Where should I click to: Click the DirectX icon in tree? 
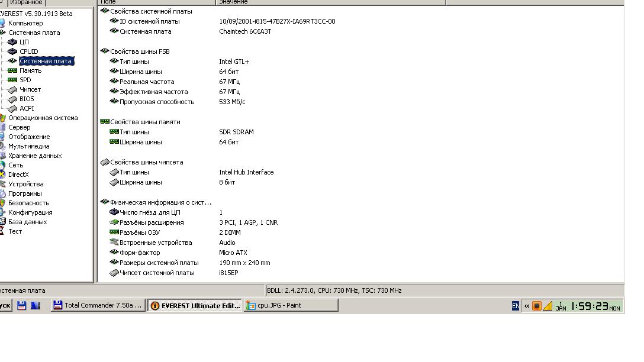click(2, 174)
